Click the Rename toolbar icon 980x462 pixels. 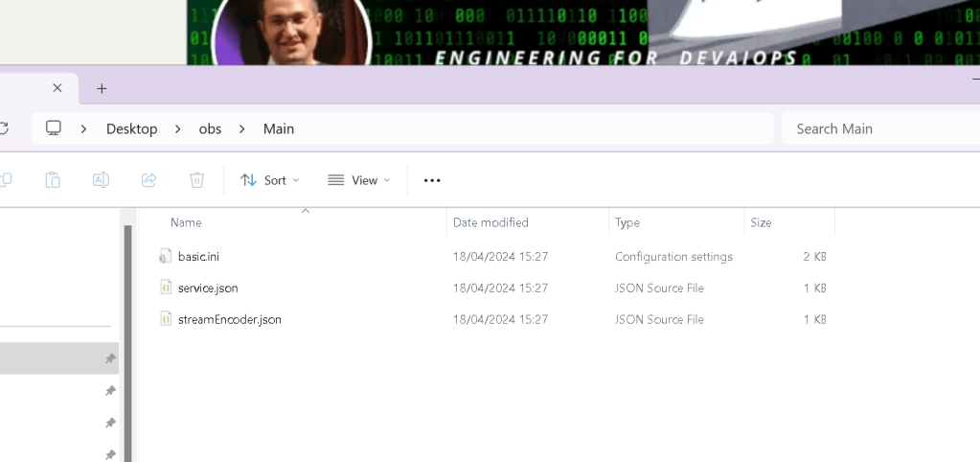point(101,180)
